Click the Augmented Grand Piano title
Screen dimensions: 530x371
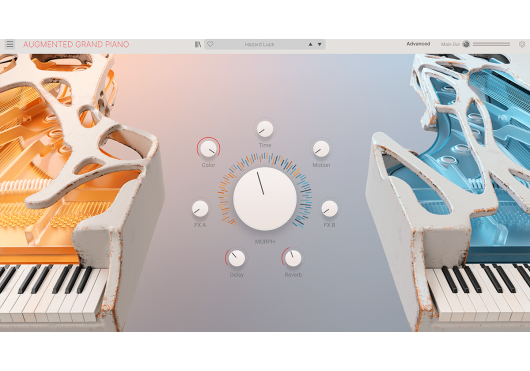point(76,44)
